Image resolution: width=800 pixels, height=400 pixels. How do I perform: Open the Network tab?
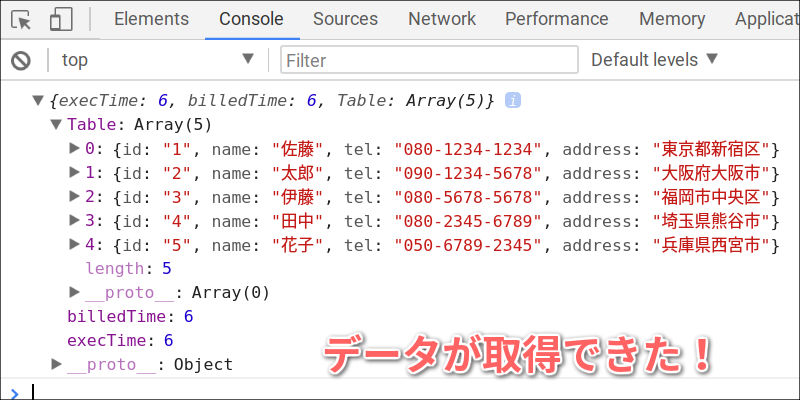(442, 19)
